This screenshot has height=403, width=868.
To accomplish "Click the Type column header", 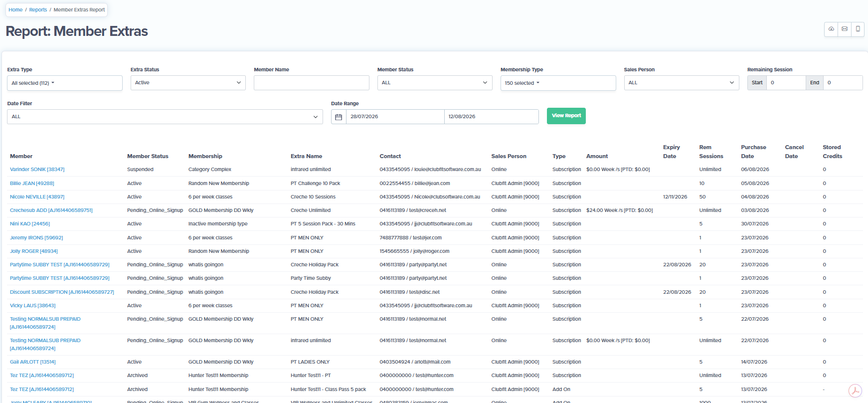I will [x=559, y=157].
